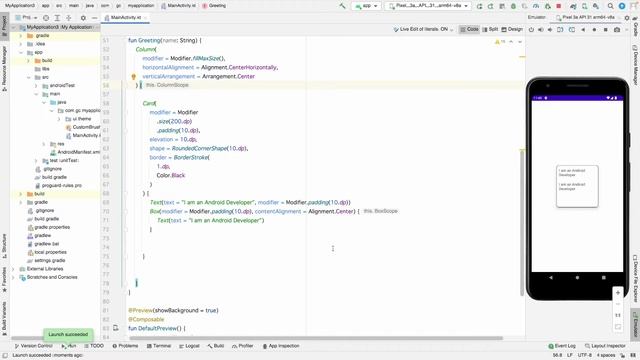Select proguard-rules.pro file in tree
The width and height of the screenshot is (640, 360).
(x=58, y=185)
